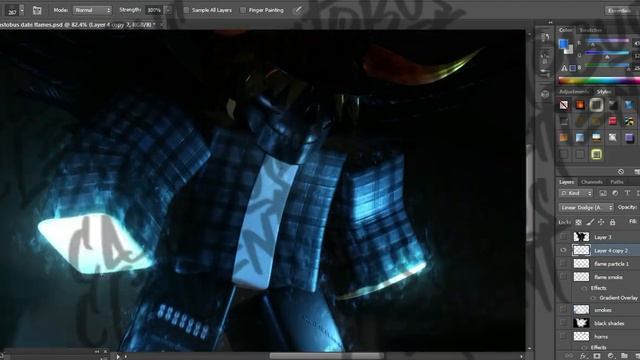Click the B channel color slider
The height and width of the screenshot is (360, 640).
[608, 66]
